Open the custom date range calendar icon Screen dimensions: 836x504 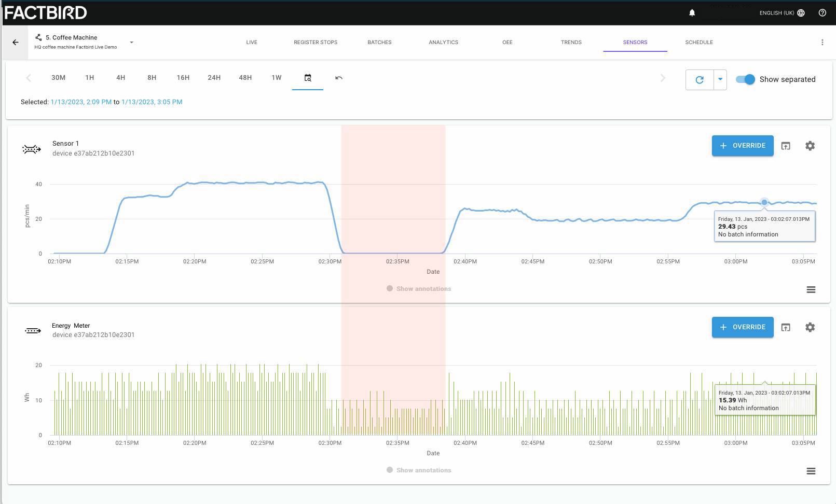(308, 78)
